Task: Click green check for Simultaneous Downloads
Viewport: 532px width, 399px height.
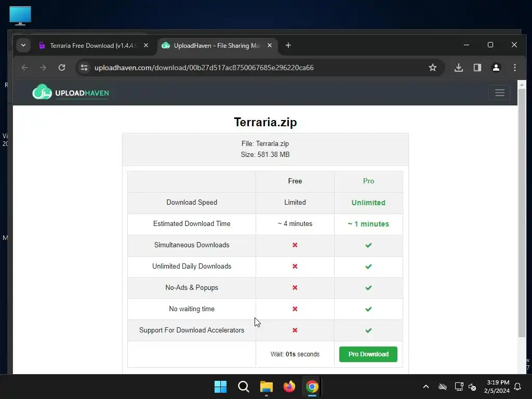Action: (368, 245)
